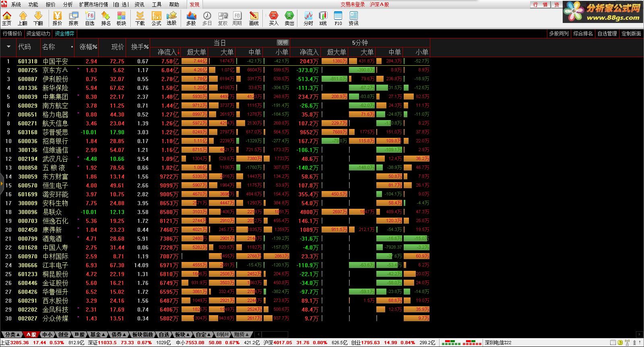
Task: Expand the 中小▲ bottom tab menu
Action: pyautogui.click(x=47, y=335)
